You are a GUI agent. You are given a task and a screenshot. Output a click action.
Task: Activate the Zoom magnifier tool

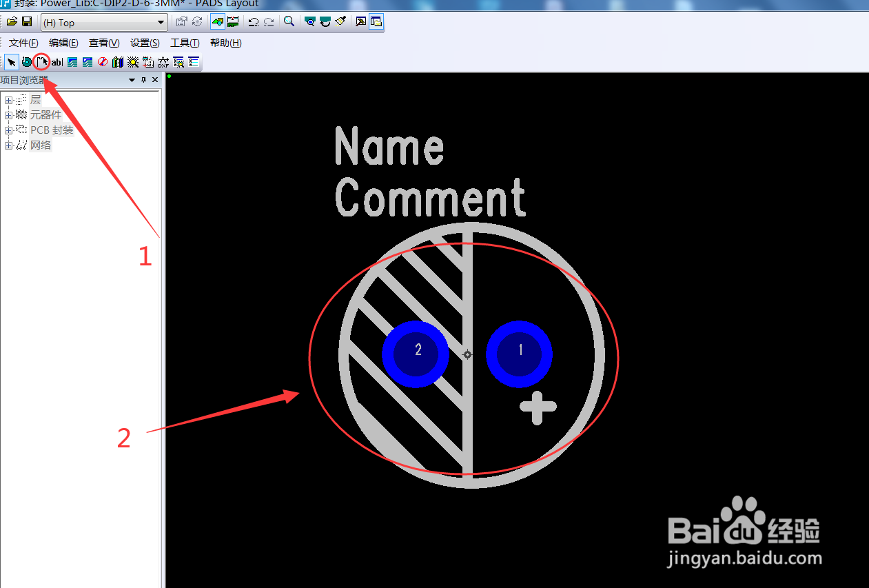289,21
